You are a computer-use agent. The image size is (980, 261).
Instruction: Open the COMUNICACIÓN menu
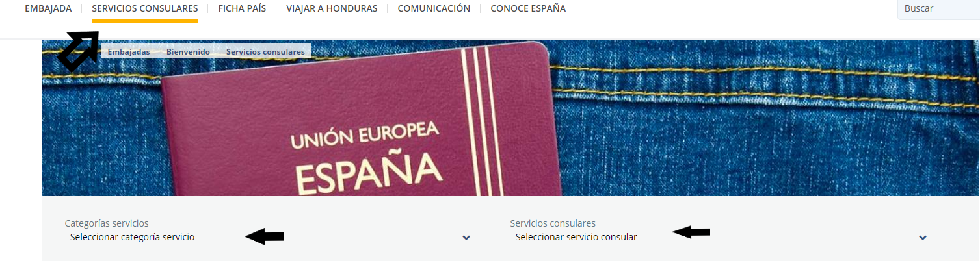pos(434,9)
